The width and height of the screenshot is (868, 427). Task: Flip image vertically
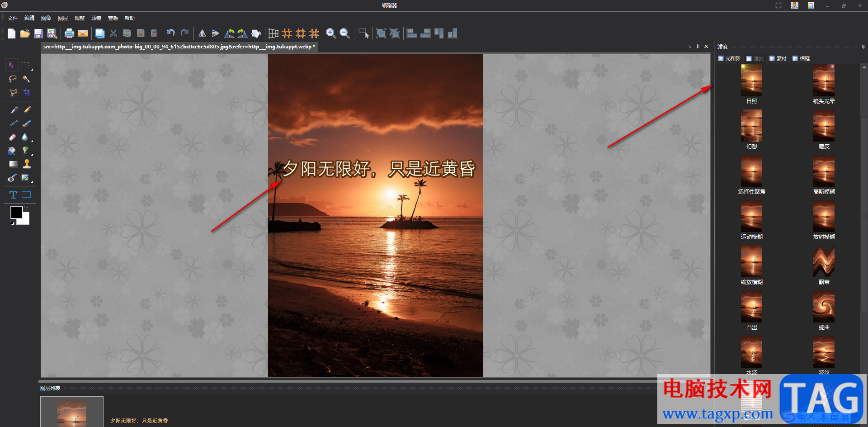click(216, 33)
